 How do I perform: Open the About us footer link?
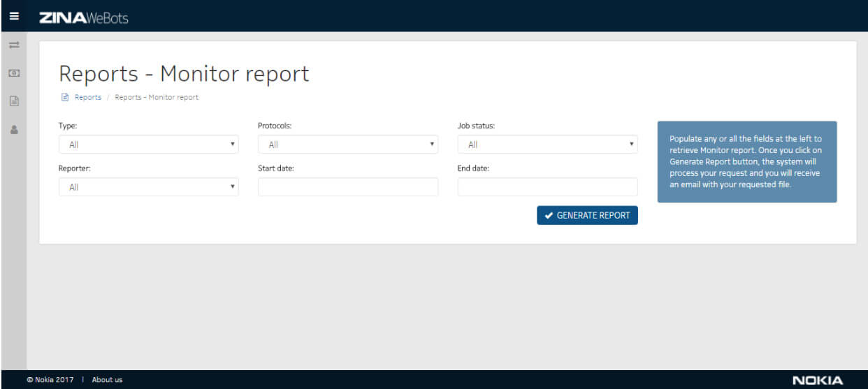(x=107, y=380)
